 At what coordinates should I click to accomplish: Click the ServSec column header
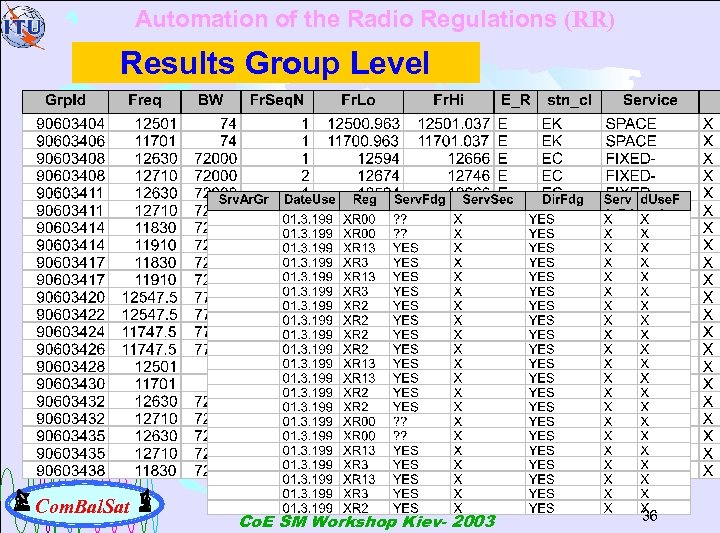[x=488, y=200]
